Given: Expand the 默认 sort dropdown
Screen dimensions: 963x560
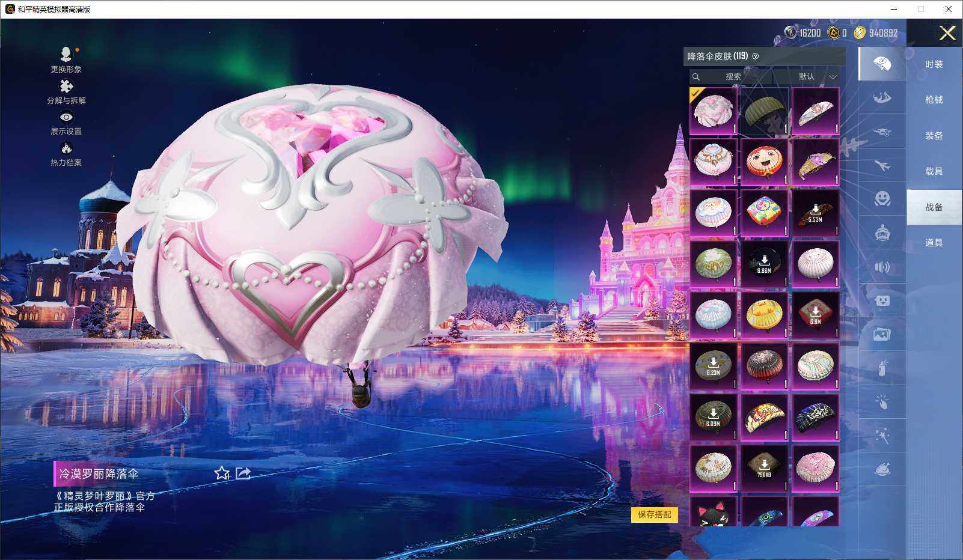Looking at the screenshot, I should [815, 77].
